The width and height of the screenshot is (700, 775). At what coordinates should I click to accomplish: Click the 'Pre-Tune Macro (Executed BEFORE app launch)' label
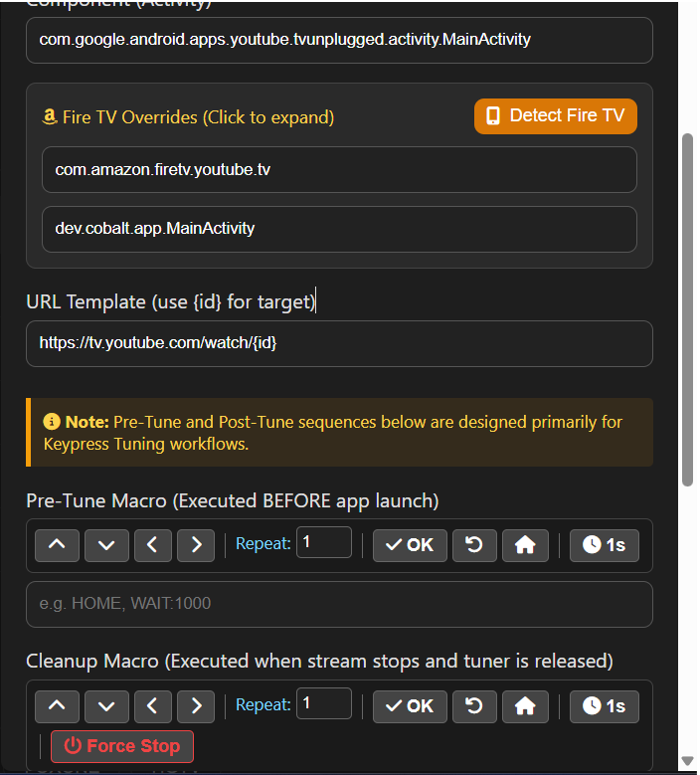(233, 500)
